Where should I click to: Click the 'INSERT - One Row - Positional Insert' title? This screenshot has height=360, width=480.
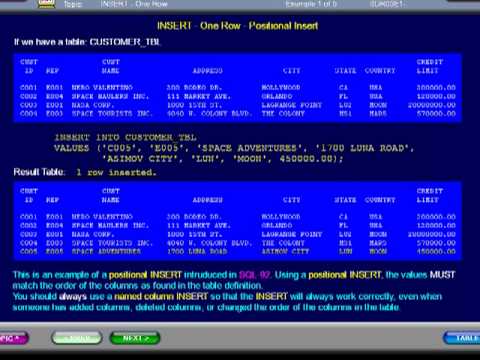point(237,26)
